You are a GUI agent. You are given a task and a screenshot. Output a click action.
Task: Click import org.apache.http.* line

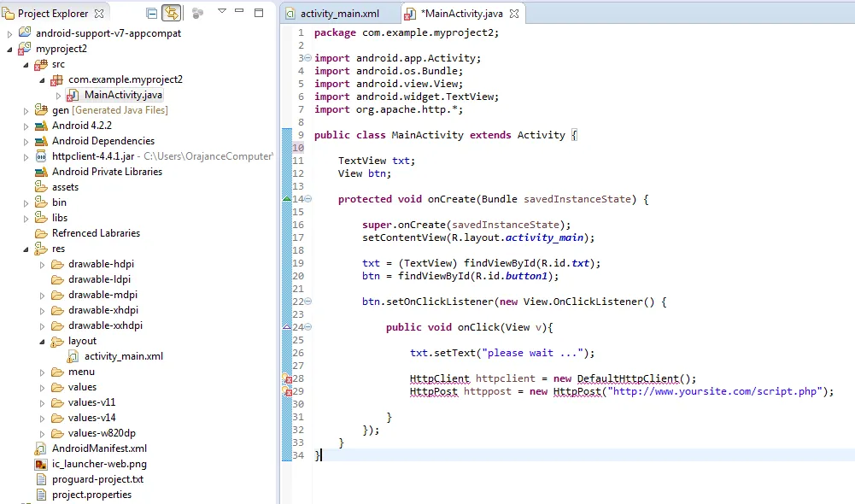389,109
